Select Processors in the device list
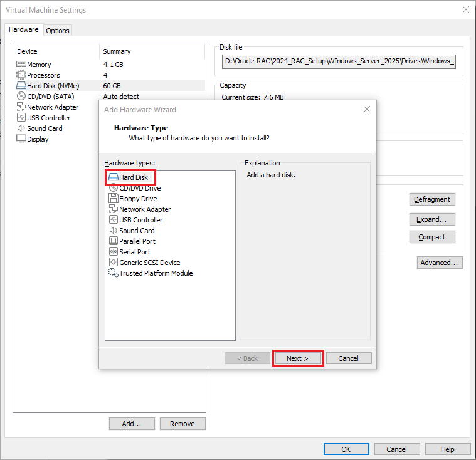Image resolution: width=476 pixels, height=460 pixels. click(43, 75)
